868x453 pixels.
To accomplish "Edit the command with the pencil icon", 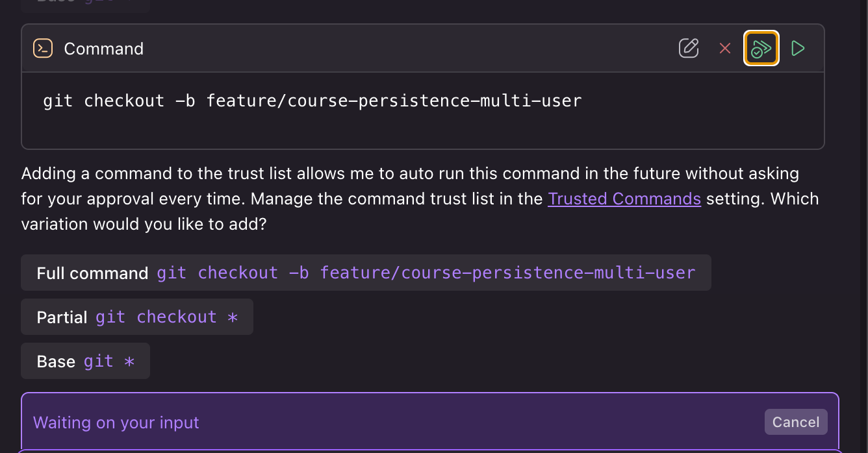I will tap(689, 48).
